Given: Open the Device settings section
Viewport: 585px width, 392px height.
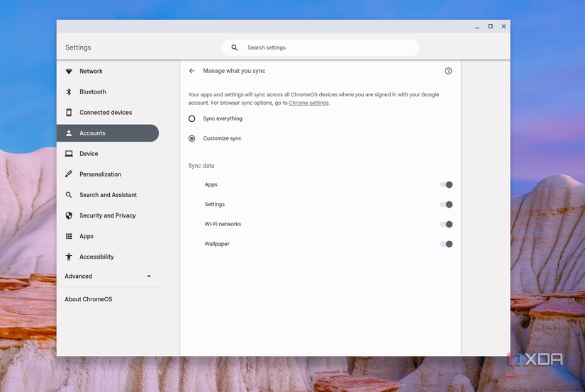Looking at the screenshot, I should [108, 154].
